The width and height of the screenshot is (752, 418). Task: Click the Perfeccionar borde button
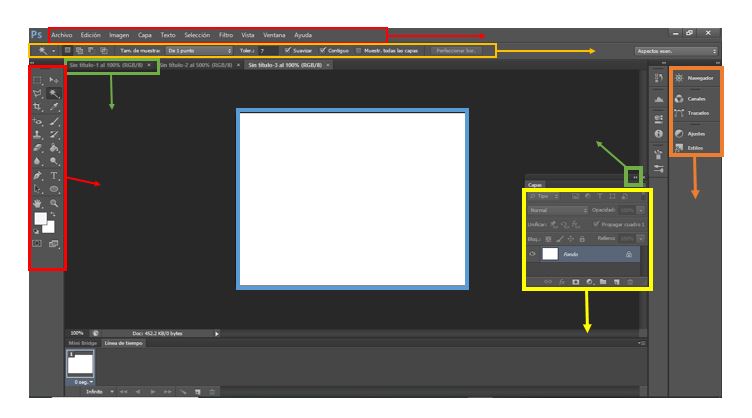pyautogui.click(x=456, y=50)
